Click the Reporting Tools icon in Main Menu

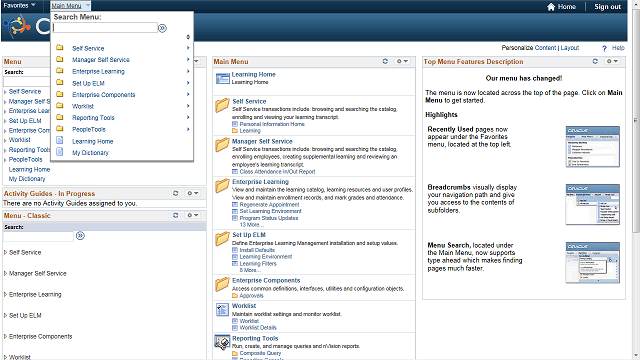pyautogui.click(x=222, y=342)
